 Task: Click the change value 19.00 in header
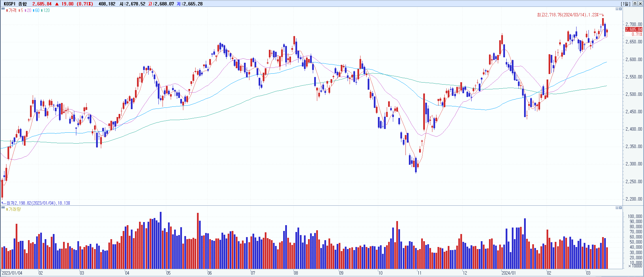click(x=67, y=4)
